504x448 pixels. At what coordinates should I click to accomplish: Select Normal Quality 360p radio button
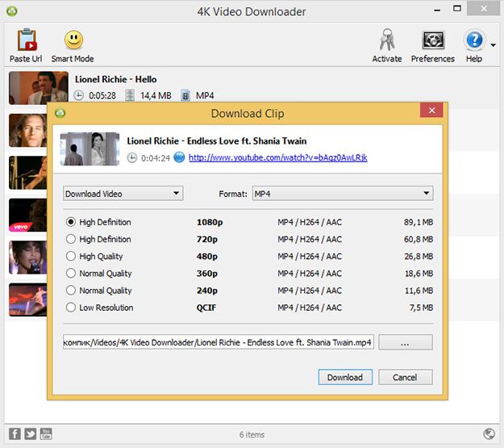pos(71,274)
